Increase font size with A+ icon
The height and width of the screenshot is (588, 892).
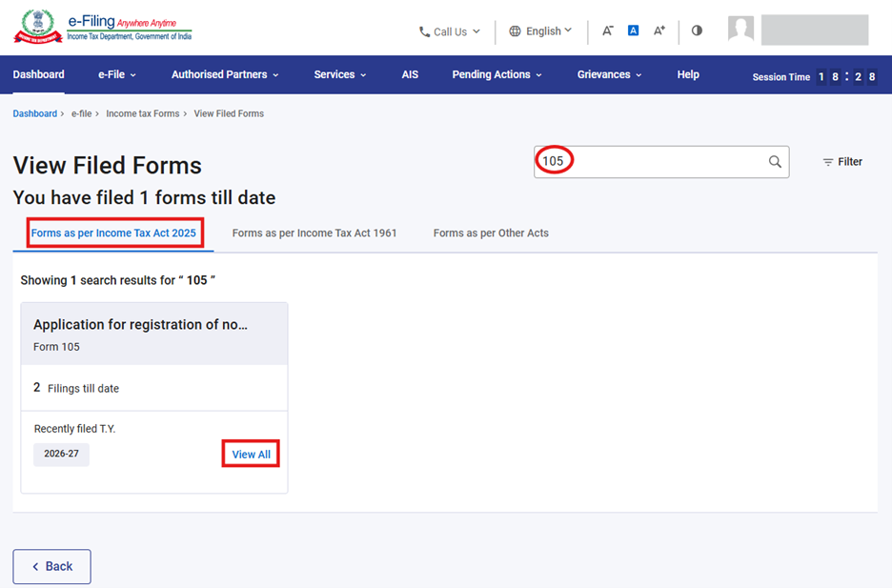[x=659, y=30]
